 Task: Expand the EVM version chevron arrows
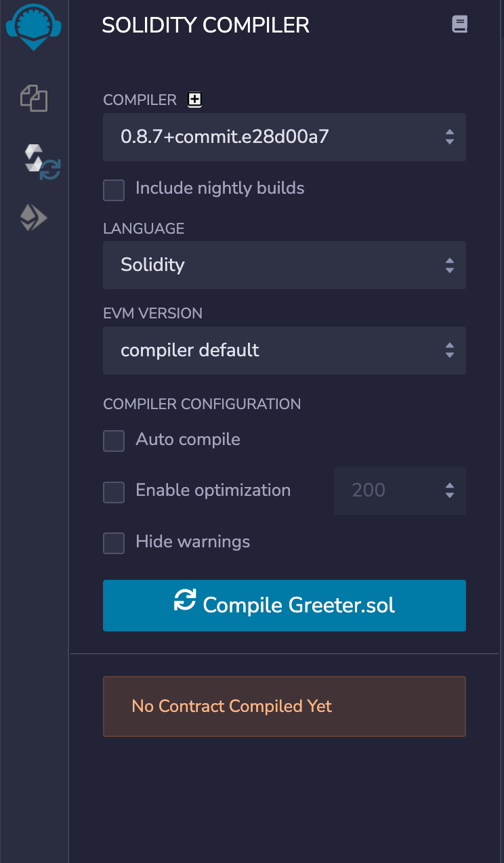tap(449, 351)
